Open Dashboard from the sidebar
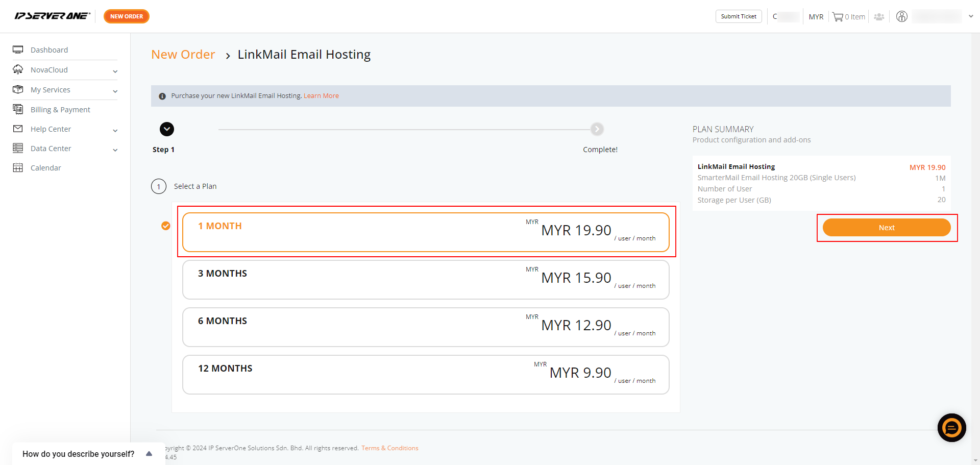The image size is (980, 465). coord(49,50)
